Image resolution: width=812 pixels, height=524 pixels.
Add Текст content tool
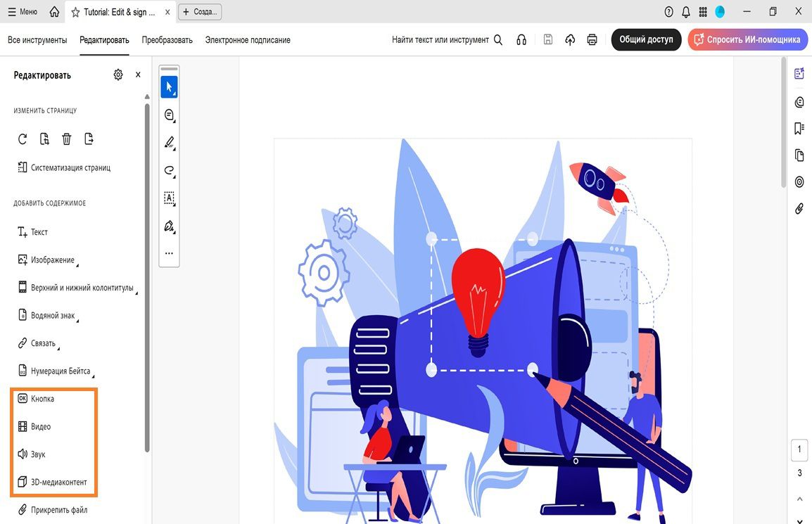point(32,232)
